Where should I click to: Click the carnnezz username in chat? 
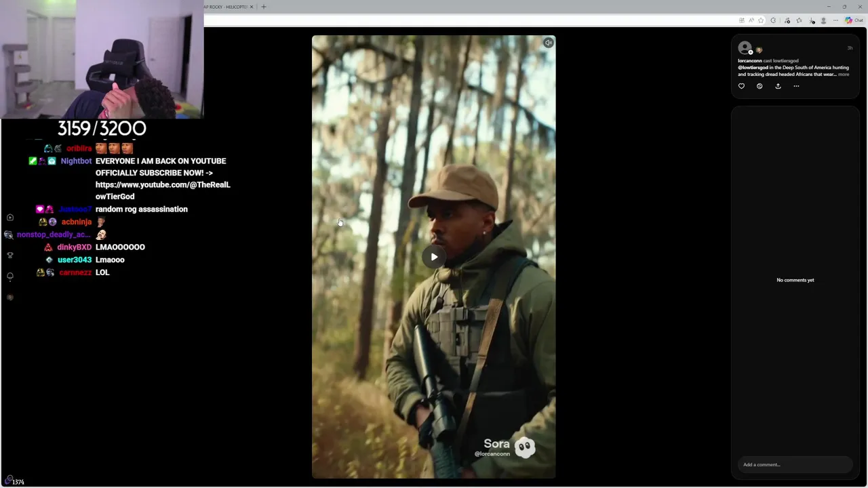[x=75, y=272]
